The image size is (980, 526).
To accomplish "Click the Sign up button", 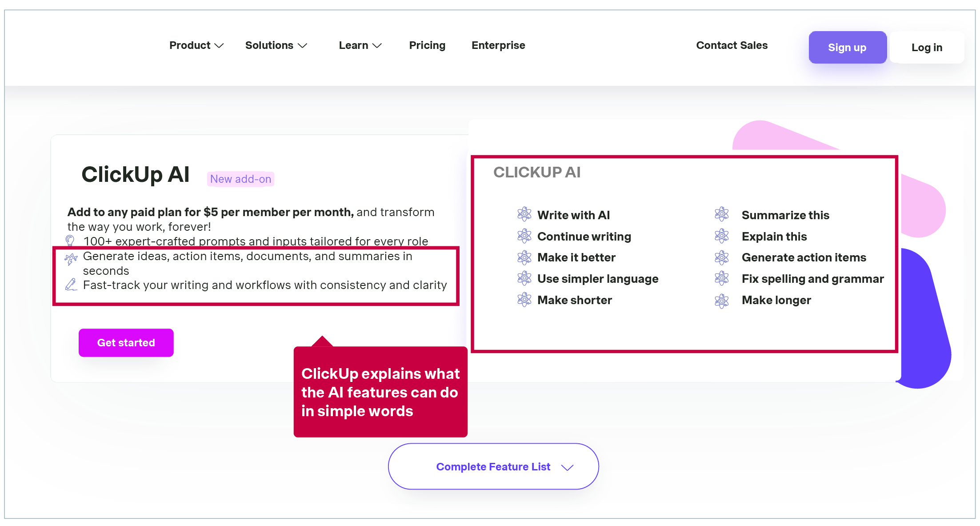I will pos(847,47).
